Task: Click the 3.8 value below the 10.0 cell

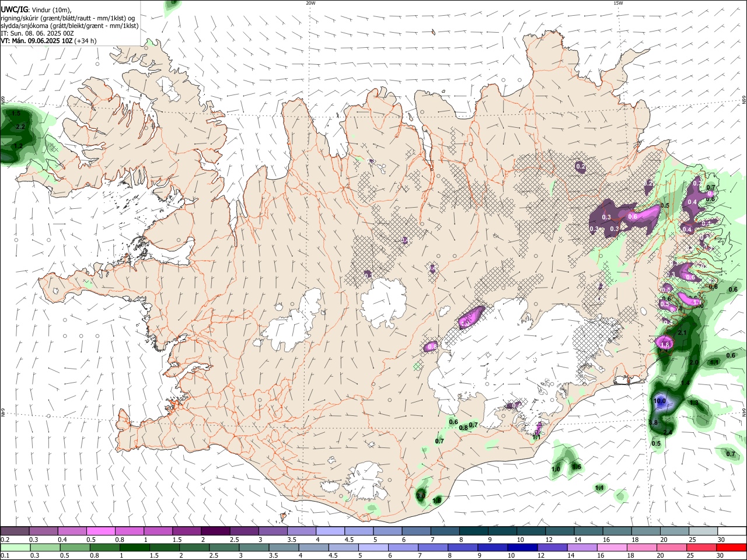Action: (654, 422)
